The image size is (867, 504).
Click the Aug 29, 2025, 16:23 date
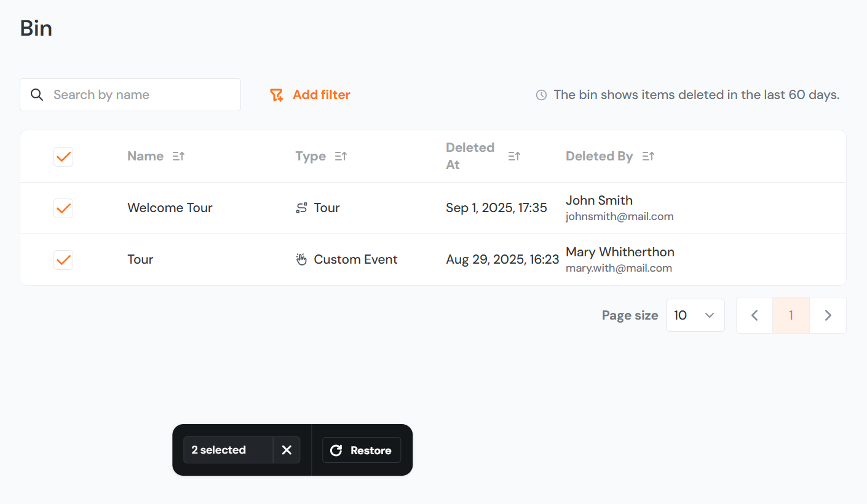[x=502, y=259]
